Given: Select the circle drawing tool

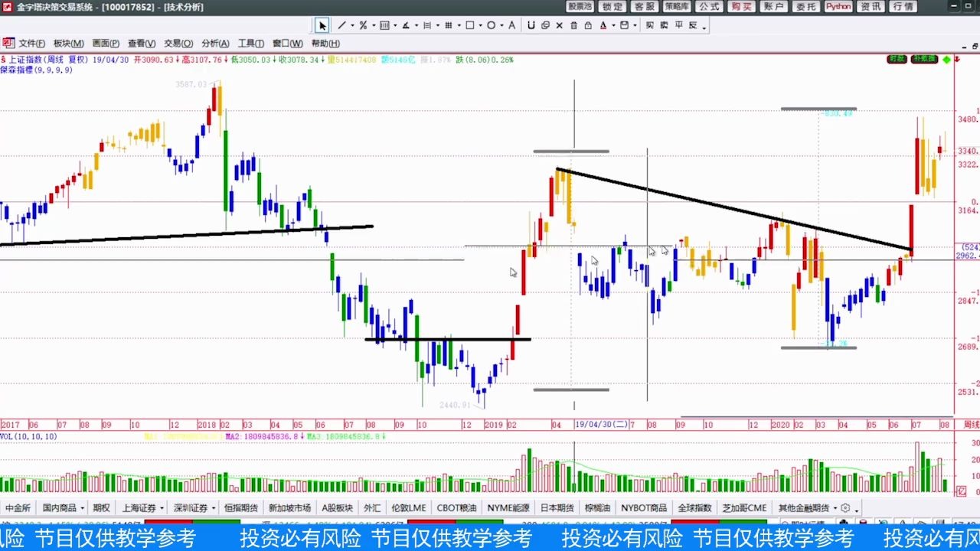Looking at the screenshot, I should tap(491, 25).
